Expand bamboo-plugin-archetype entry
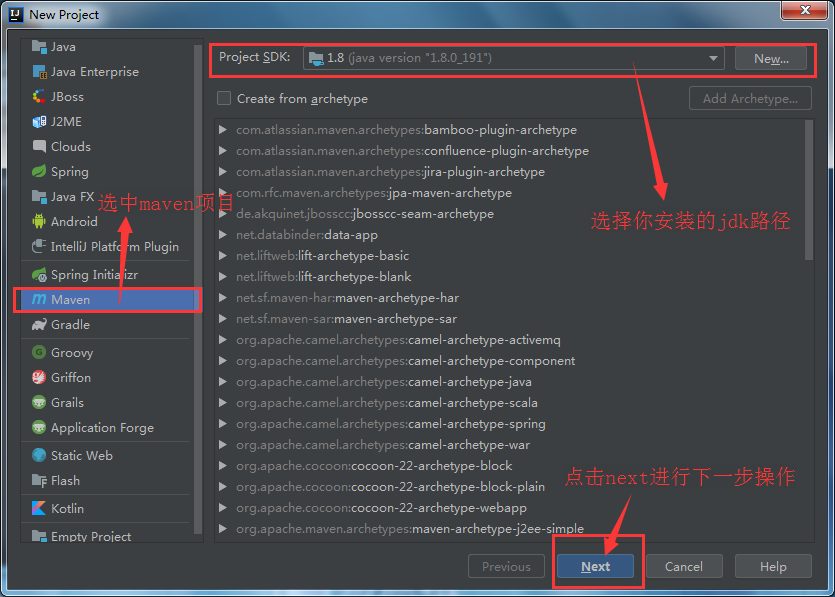This screenshot has width=835, height=597. coord(223,130)
